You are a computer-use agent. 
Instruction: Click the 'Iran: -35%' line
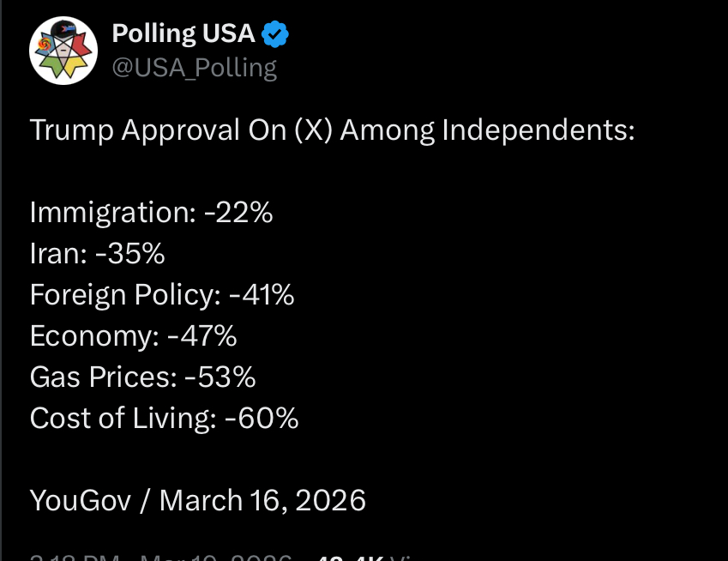pyautogui.click(x=97, y=254)
